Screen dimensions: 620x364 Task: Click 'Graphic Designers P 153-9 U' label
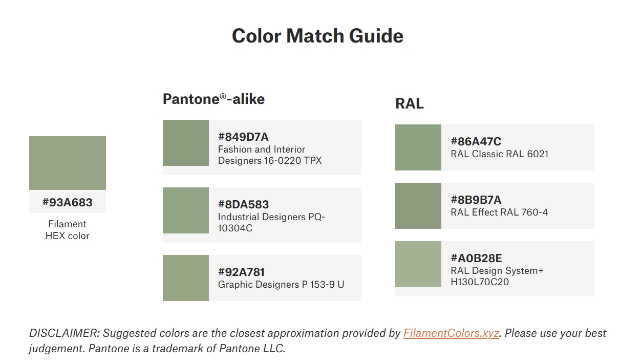tap(281, 284)
